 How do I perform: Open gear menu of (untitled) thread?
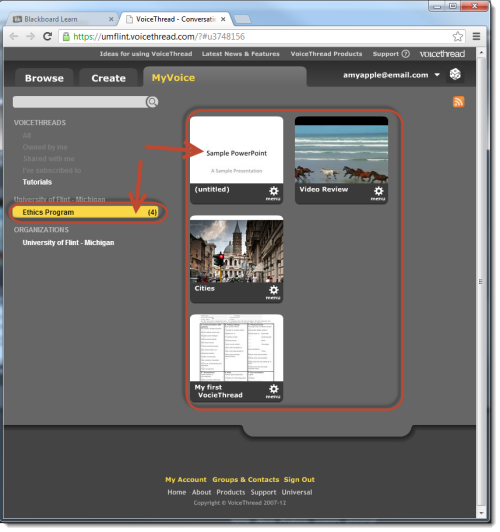point(273,193)
